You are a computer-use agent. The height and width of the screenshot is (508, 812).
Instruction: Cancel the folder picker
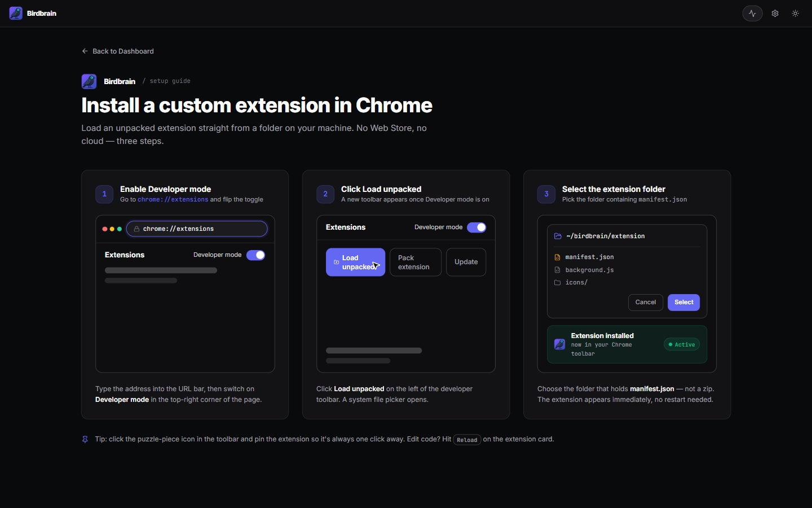pos(646,303)
